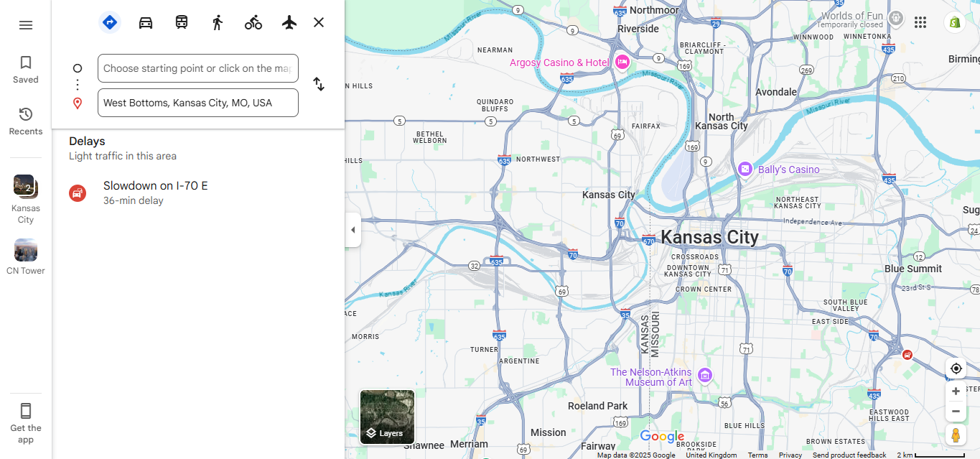Select Best travel modes option
The height and width of the screenshot is (459, 980).
pos(110,22)
